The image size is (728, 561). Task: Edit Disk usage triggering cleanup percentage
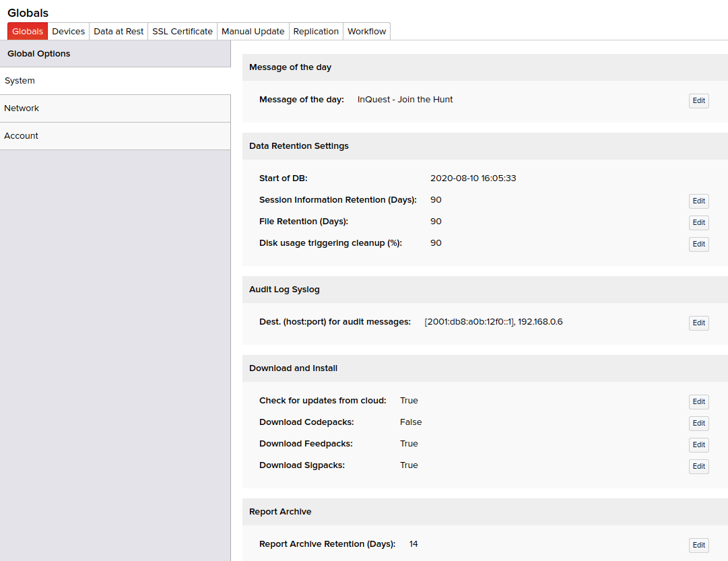coord(698,244)
